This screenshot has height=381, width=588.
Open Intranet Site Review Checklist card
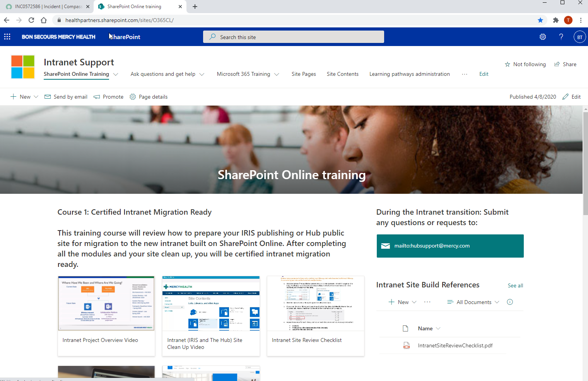[315, 316]
